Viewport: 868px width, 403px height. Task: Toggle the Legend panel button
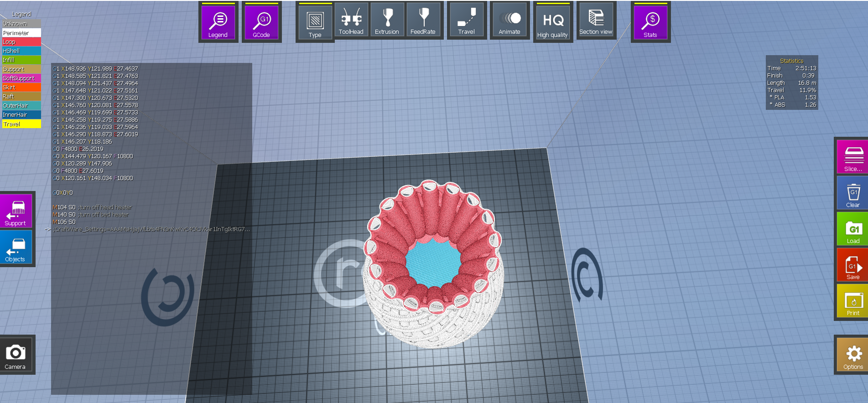(x=218, y=22)
